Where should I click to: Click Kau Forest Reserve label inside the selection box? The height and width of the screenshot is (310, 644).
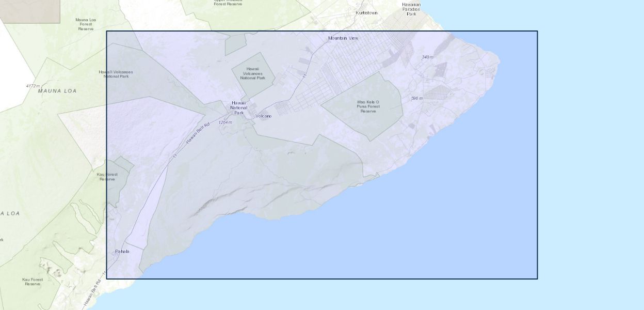point(107,177)
